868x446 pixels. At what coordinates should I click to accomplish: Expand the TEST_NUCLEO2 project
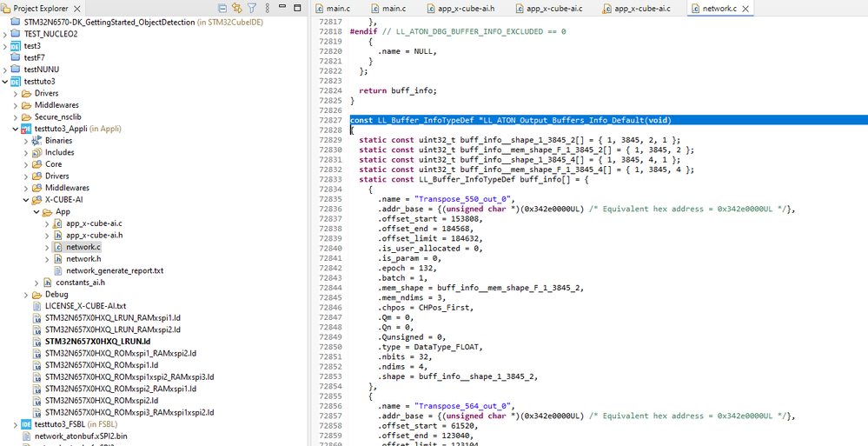point(5,35)
